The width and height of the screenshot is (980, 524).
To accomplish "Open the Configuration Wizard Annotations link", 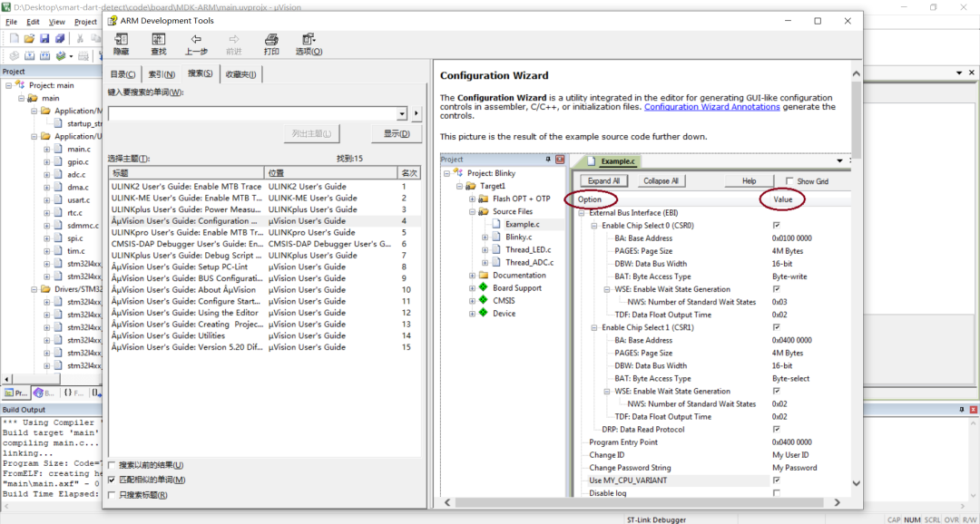I will point(712,107).
